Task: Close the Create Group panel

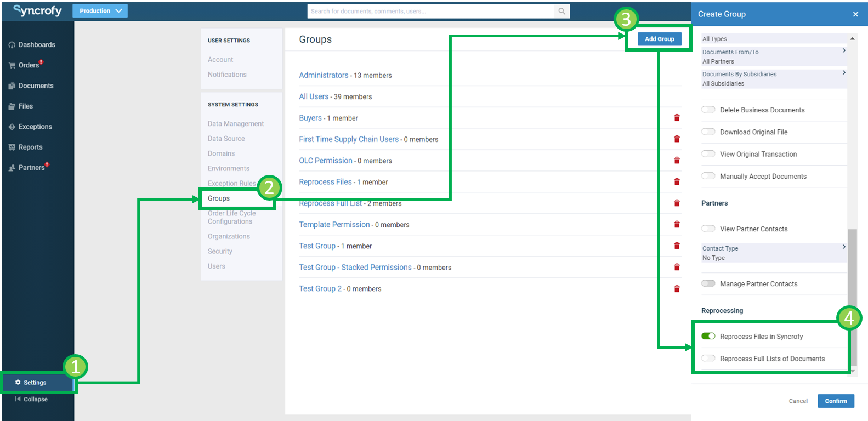Action: (855, 14)
